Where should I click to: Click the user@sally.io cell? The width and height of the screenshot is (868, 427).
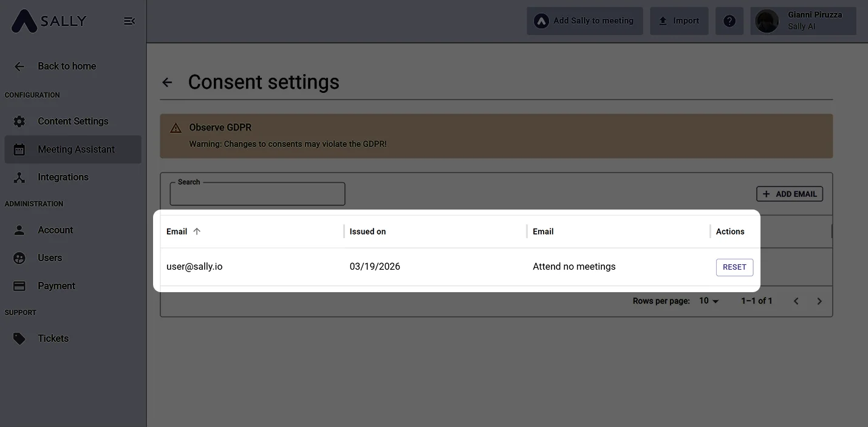point(194,267)
